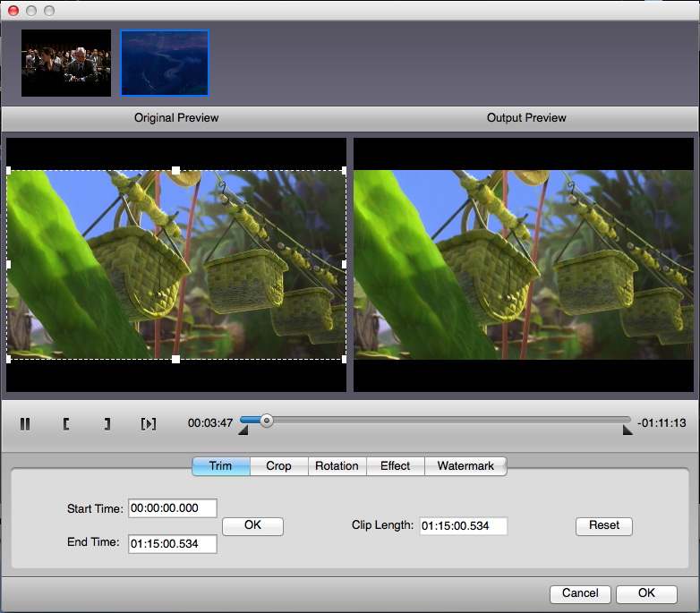This screenshot has height=613, width=700.
Task: Click the bottom-right crop corner handle
Action: coord(345,359)
